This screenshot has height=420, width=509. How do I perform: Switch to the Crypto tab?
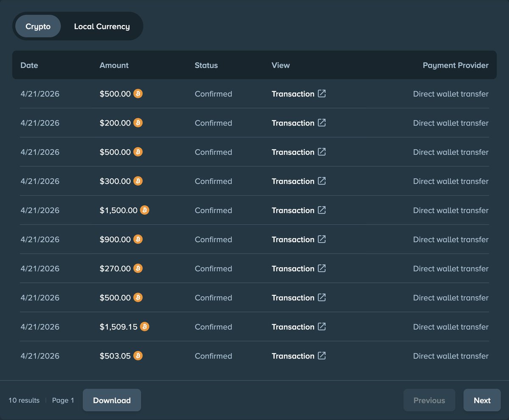pyautogui.click(x=38, y=26)
